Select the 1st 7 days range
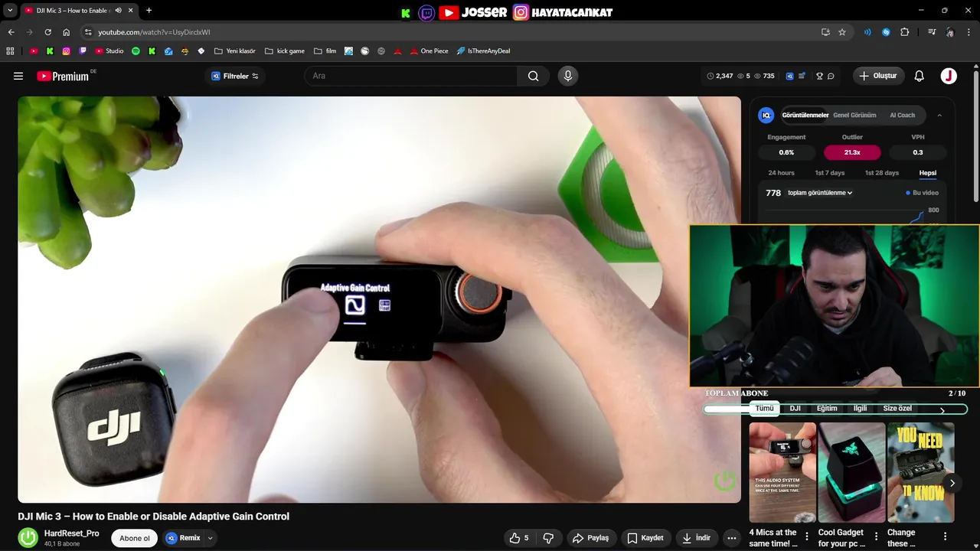 click(x=830, y=173)
